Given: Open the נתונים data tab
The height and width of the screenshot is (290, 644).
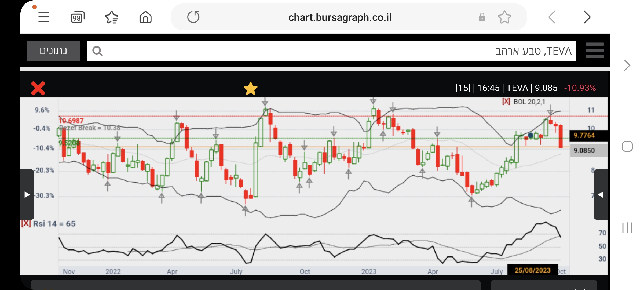Looking at the screenshot, I should click(x=53, y=51).
